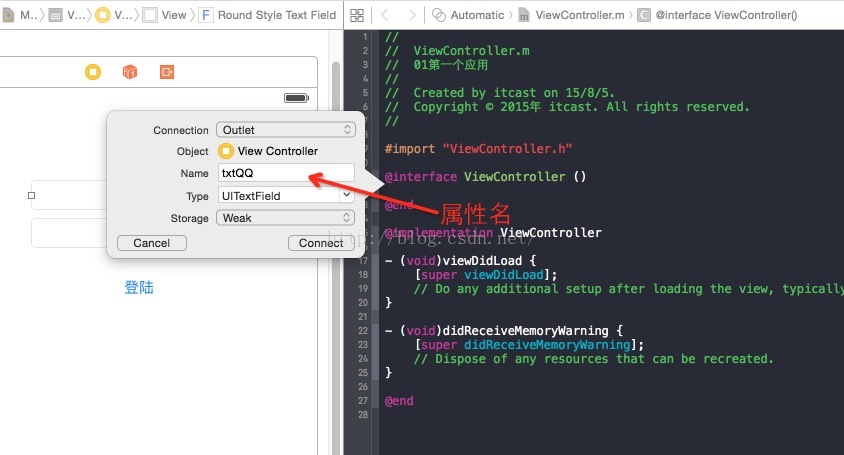Go back with the left chevron
The image size is (844, 455).
(x=384, y=15)
